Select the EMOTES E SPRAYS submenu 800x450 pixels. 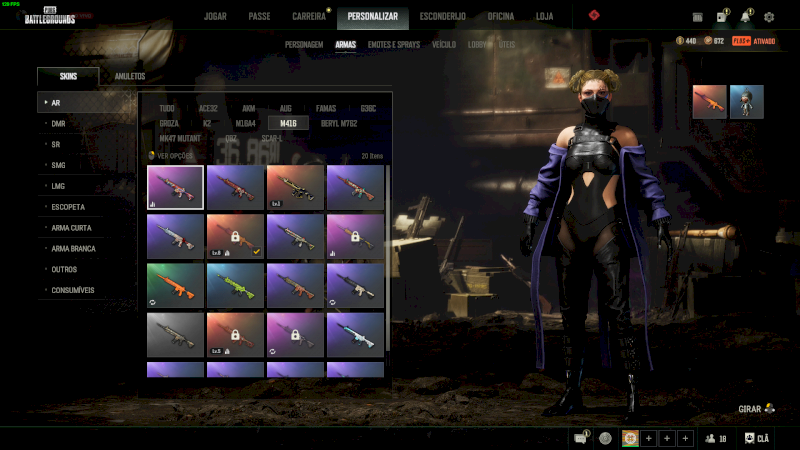396,45
